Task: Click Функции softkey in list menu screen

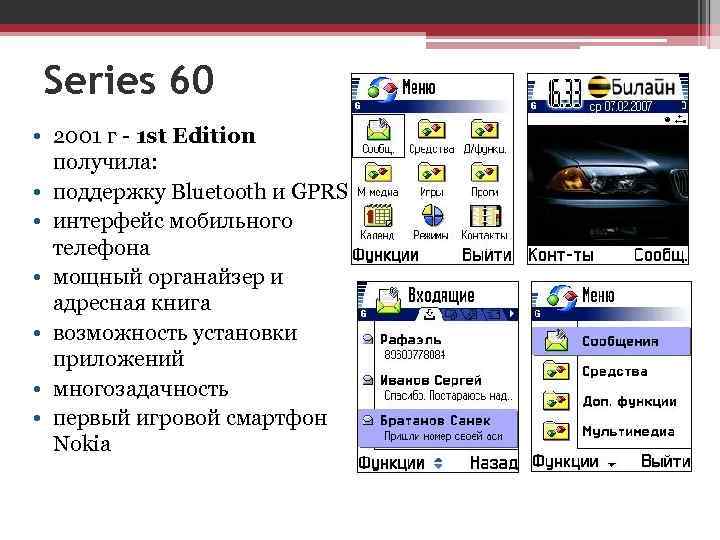Action: point(565,462)
